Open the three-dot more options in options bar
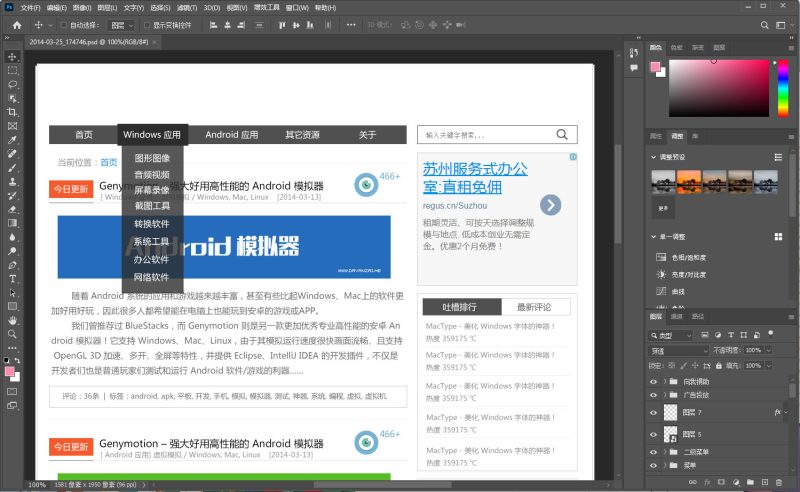Viewport: 800px width, 492px height. 351,25
